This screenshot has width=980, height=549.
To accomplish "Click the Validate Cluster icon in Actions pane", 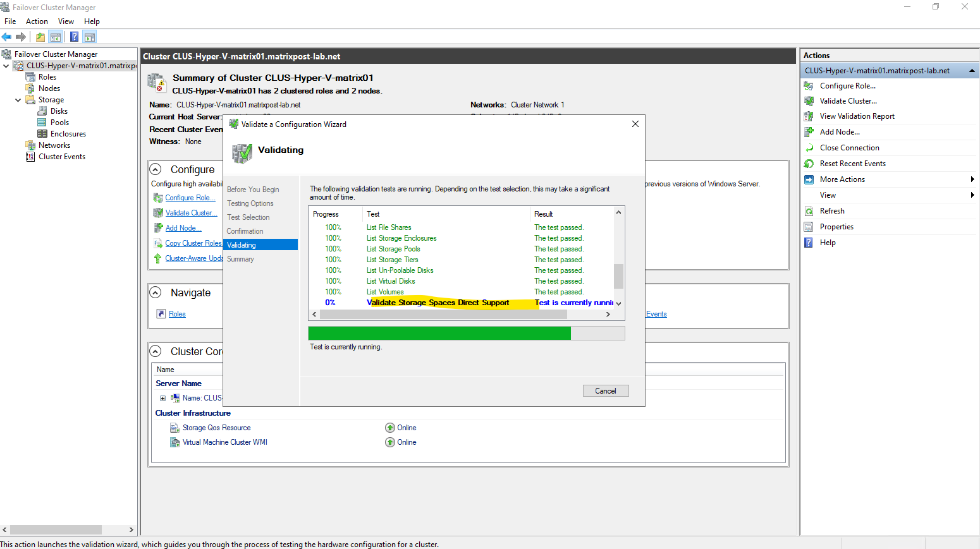I will pyautogui.click(x=809, y=101).
